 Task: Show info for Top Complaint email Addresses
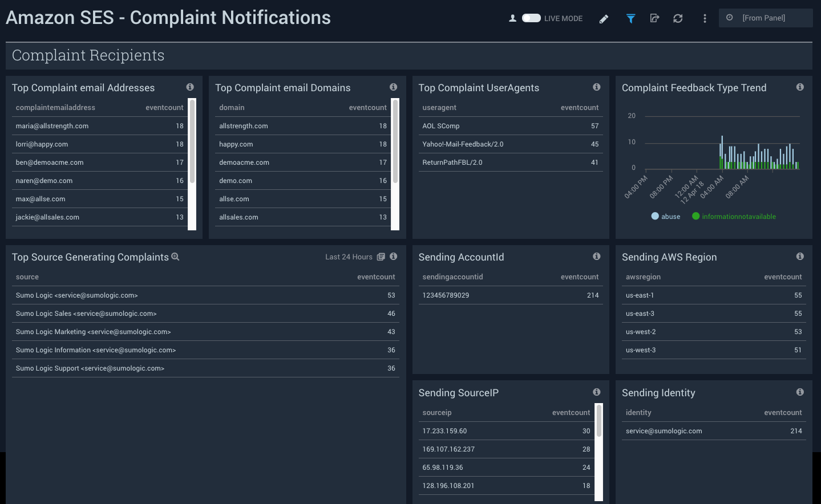coord(190,87)
